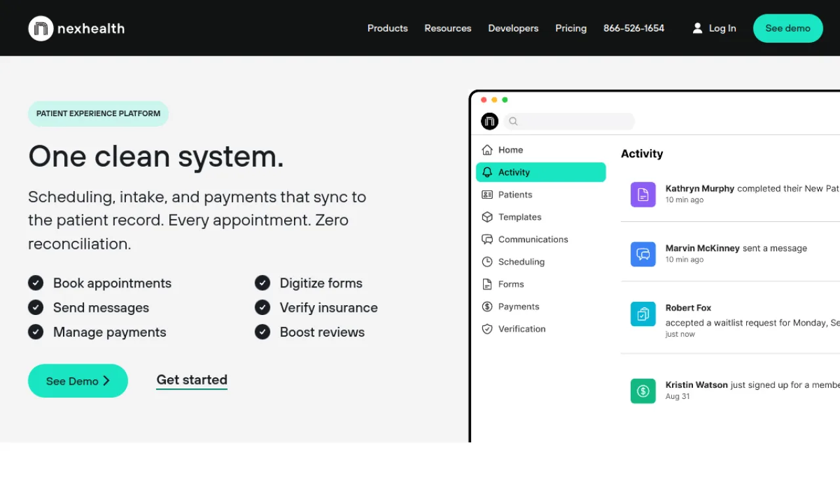Viewport: 840px width, 504px height.
Task: Click checkmark icon next to Digitize forms
Action: [x=262, y=283]
